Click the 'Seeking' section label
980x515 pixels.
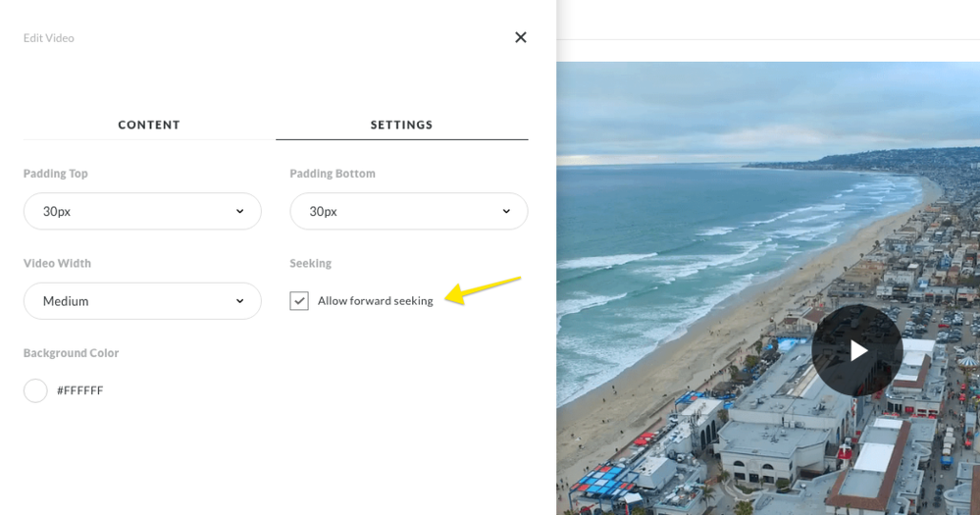310,263
